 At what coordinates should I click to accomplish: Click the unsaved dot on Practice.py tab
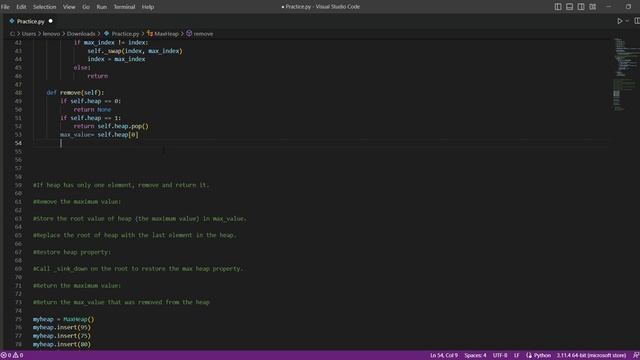[x=51, y=21]
